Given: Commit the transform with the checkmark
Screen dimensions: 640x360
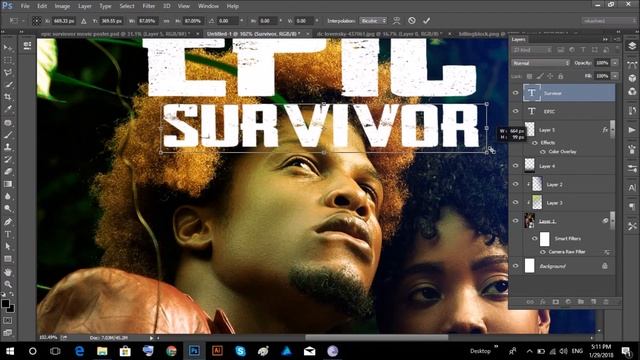Looking at the screenshot, I should 427,20.
